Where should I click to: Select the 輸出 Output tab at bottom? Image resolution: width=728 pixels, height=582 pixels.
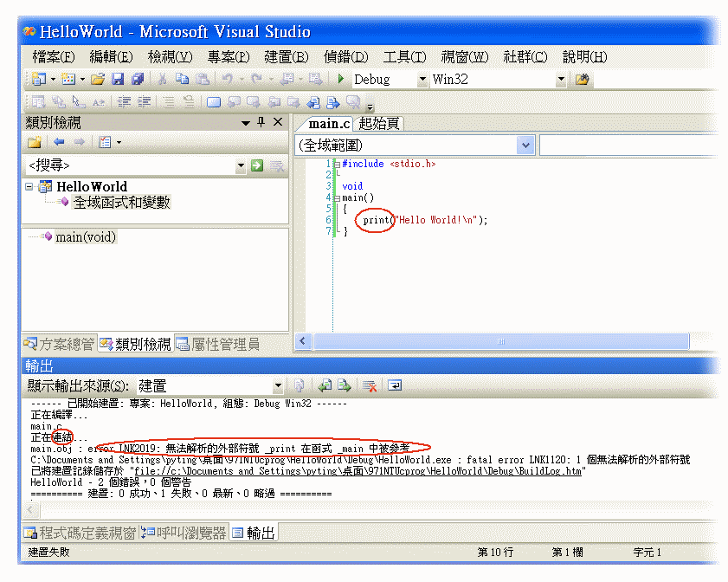(x=254, y=533)
